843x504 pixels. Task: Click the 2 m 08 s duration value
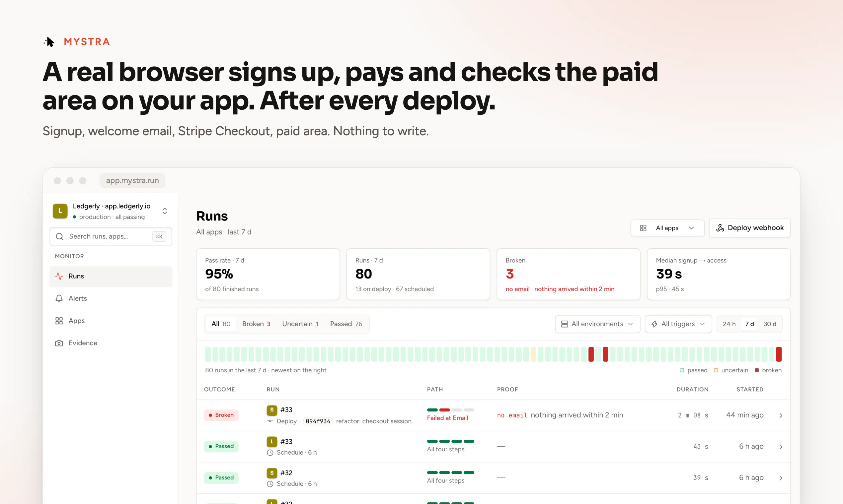click(x=693, y=415)
